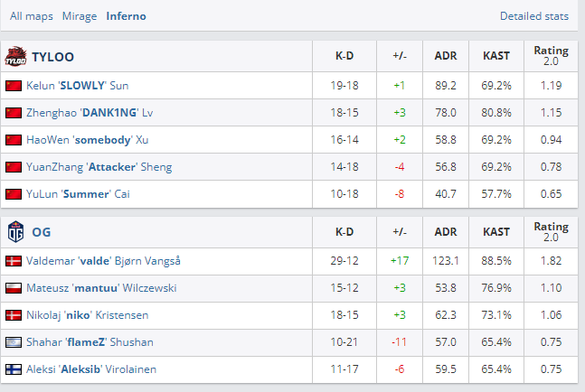
Task: Click the Denmark flag next to niko
Action: tap(14, 315)
